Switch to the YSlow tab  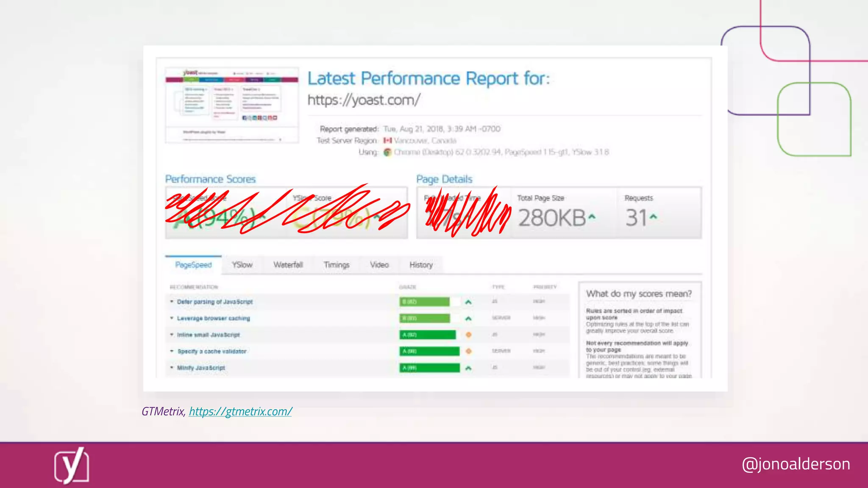click(242, 265)
